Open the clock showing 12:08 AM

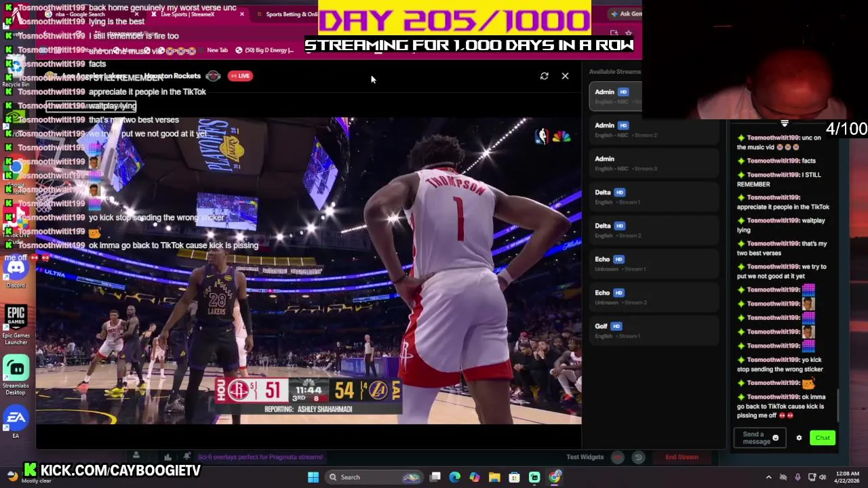coord(848,477)
